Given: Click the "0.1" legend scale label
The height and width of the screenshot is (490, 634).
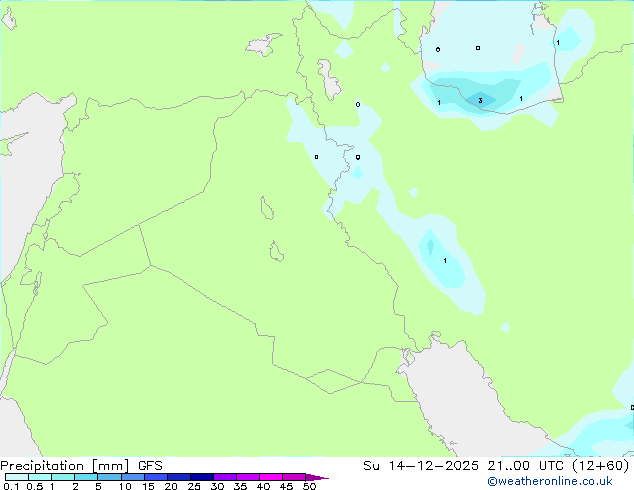Looking at the screenshot, I should [11, 486].
